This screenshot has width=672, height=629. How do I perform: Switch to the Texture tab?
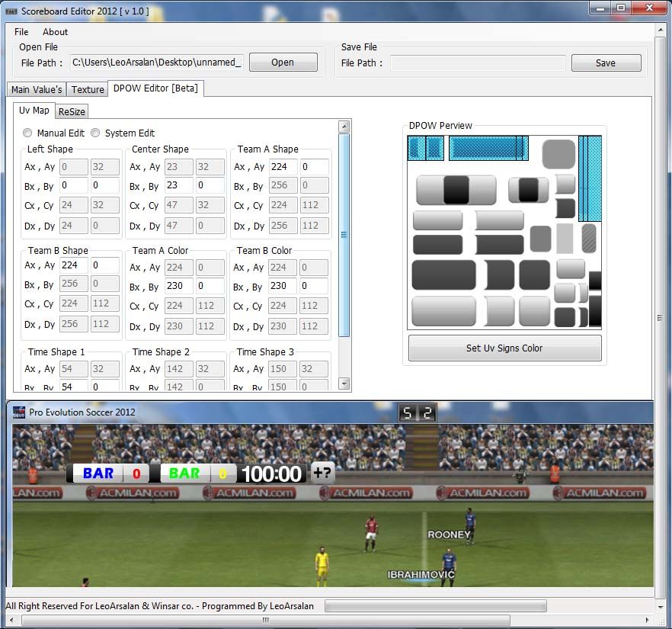point(88,89)
